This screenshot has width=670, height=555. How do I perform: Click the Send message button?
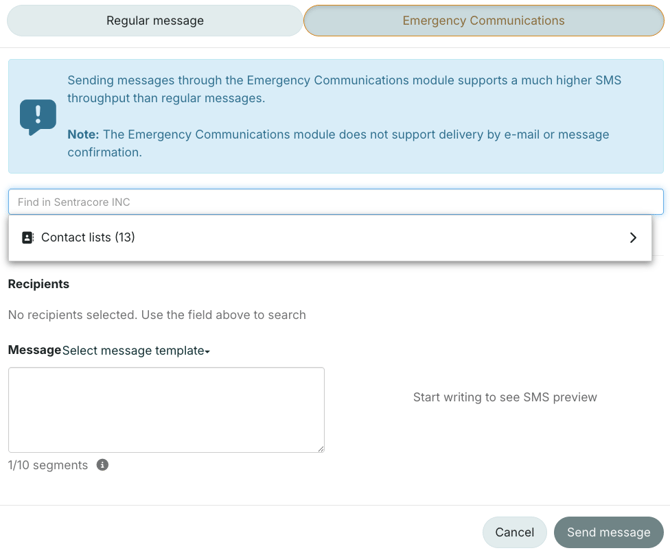click(x=608, y=532)
